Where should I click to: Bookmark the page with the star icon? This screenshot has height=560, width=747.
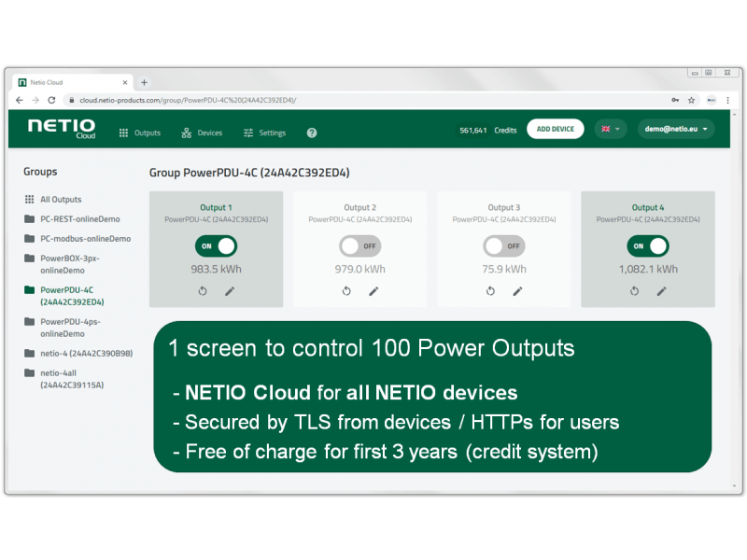point(691,100)
